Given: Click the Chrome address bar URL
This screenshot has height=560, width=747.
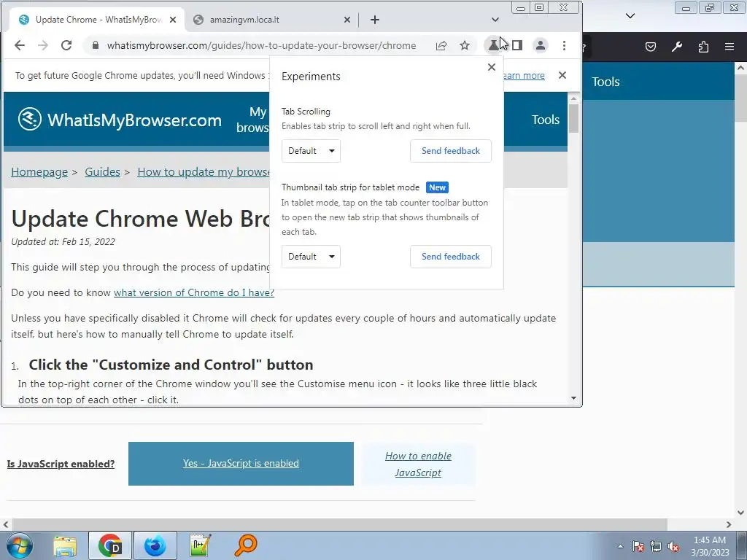Looking at the screenshot, I should pyautogui.click(x=261, y=45).
